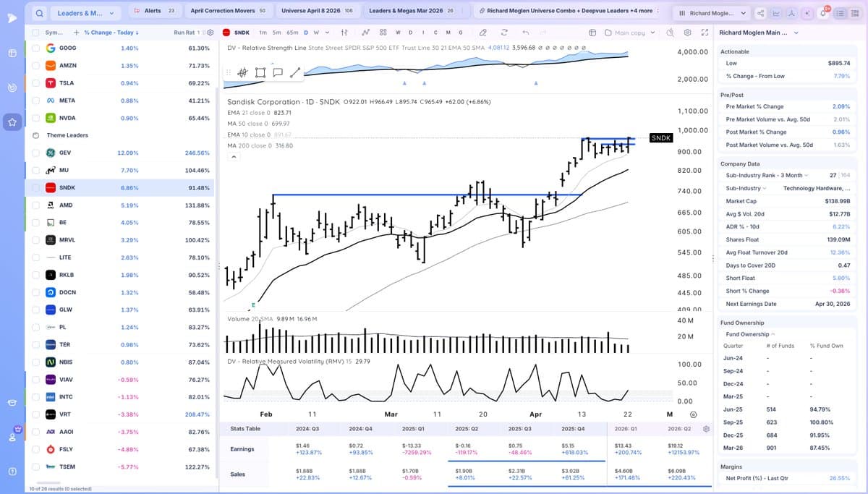Check the GEV row checkbox
This screenshot has width=868, height=494.
pos(35,153)
